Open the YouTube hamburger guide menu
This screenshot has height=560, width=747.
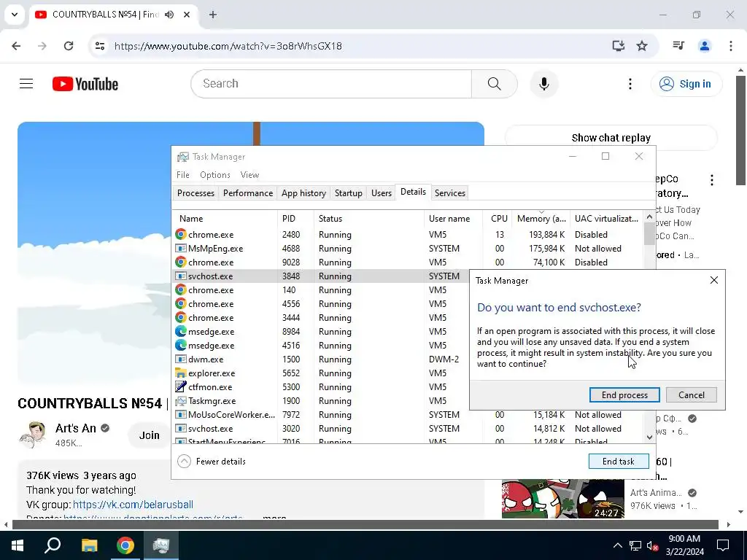(x=26, y=84)
